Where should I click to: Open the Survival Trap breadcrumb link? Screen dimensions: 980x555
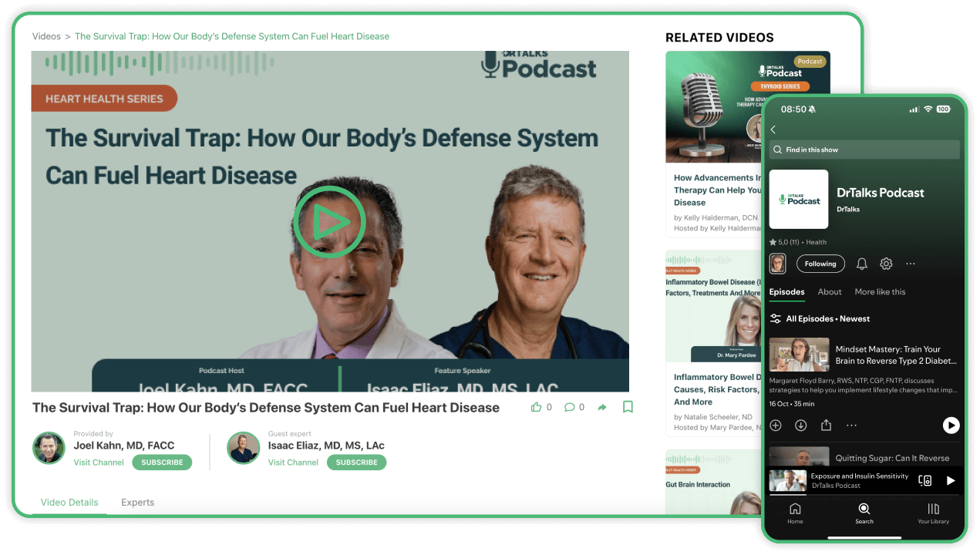click(x=232, y=36)
